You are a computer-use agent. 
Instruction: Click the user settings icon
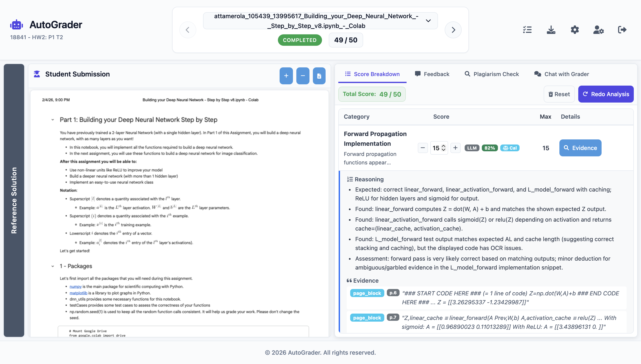pos(598,30)
